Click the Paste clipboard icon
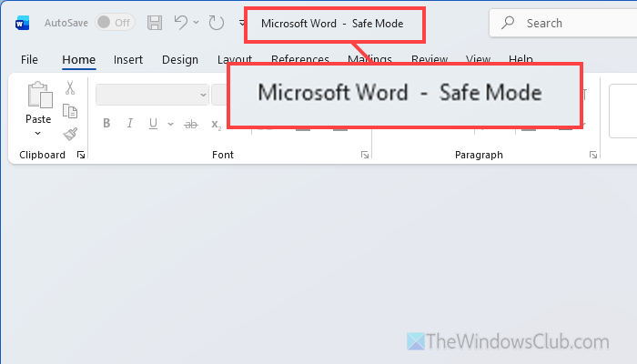Image resolution: width=637 pixels, height=364 pixels. pyautogui.click(x=39, y=95)
